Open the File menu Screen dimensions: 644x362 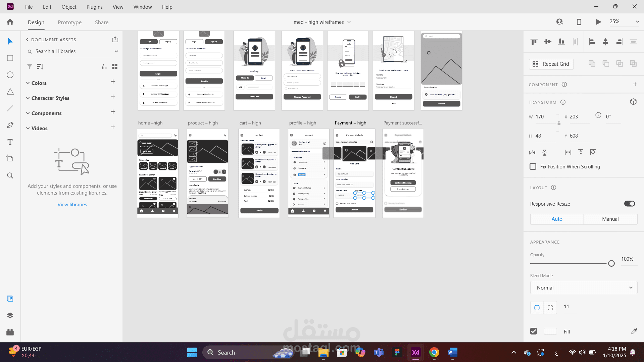29,7
